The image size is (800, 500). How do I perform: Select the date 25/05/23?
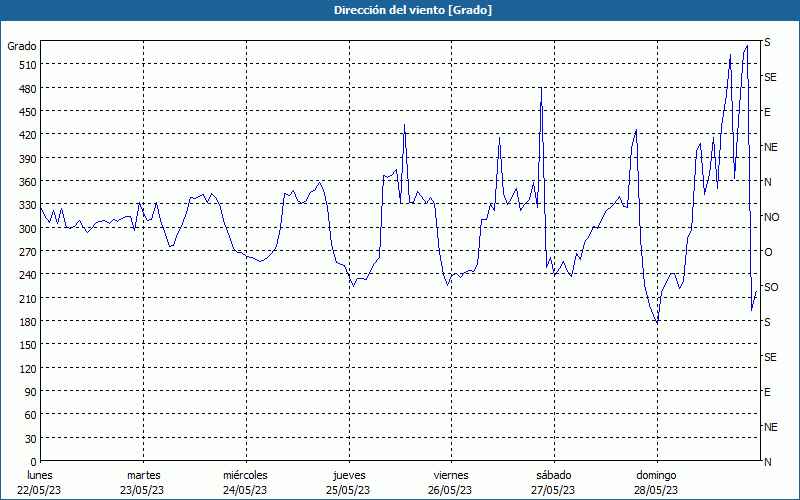(x=348, y=490)
